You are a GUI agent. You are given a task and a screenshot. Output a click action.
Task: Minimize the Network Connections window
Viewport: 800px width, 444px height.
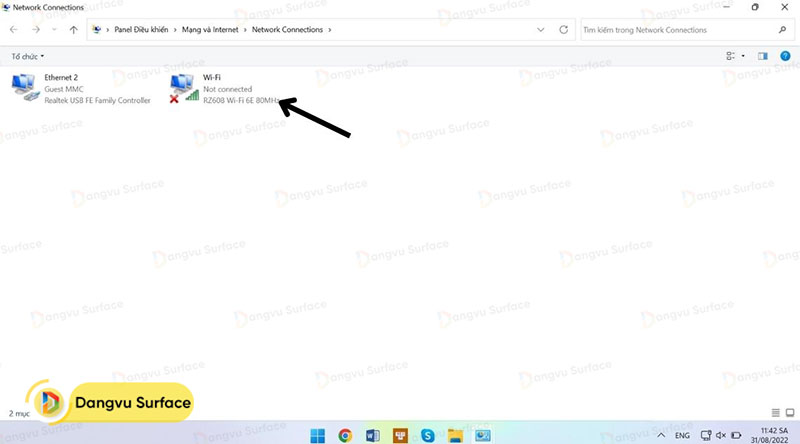point(726,7)
